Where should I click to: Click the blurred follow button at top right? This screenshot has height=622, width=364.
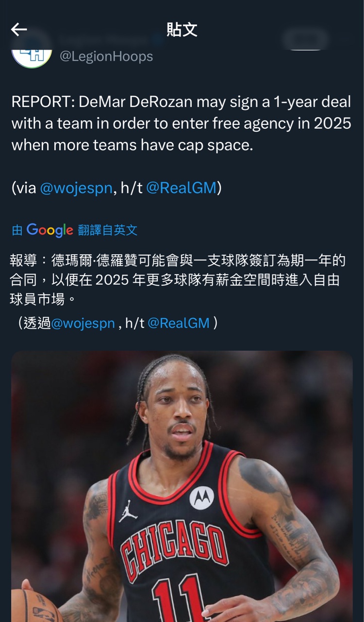[306, 40]
